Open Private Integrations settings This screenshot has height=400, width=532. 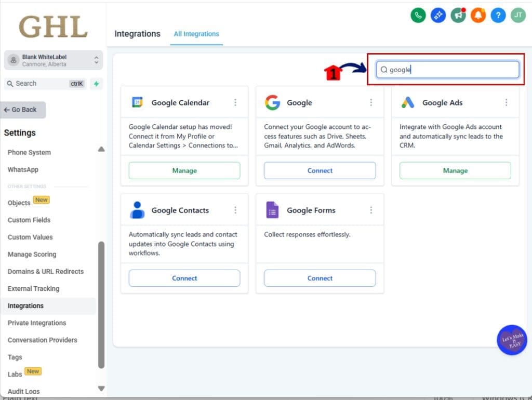(37, 323)
